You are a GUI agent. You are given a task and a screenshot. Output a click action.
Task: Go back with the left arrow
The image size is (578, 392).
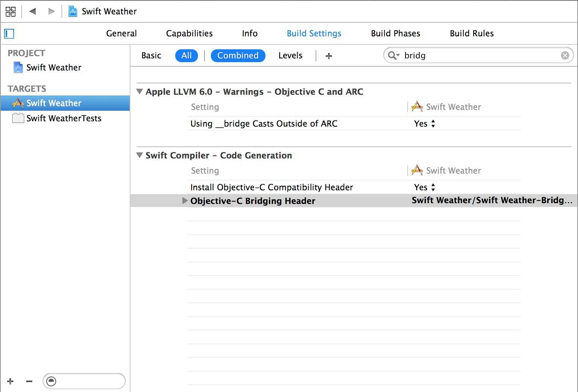[x=33, y=11]
